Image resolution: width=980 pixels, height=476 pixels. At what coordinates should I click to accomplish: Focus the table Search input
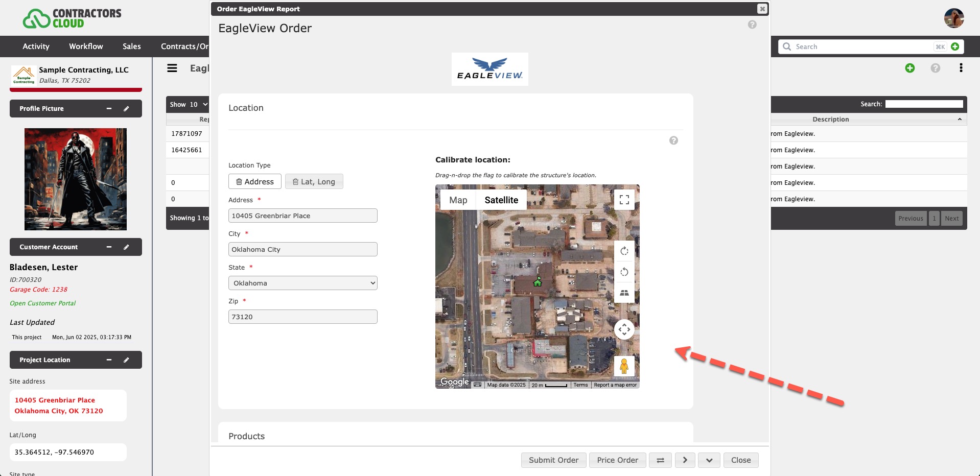pos(924,104)
